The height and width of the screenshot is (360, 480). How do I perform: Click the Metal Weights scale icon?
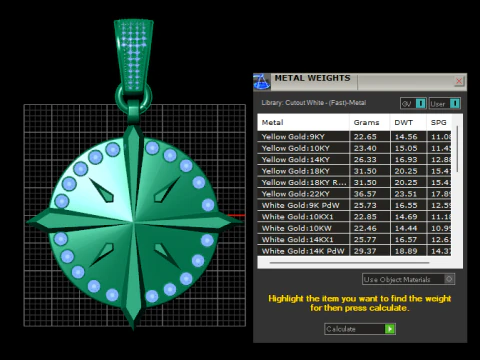tap(262, 82)
